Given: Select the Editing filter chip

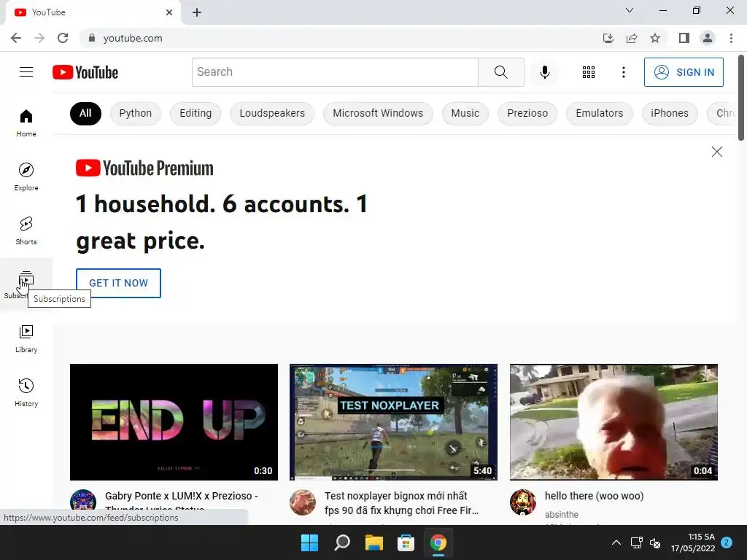Looking at the screenshot, I should 196,113.
